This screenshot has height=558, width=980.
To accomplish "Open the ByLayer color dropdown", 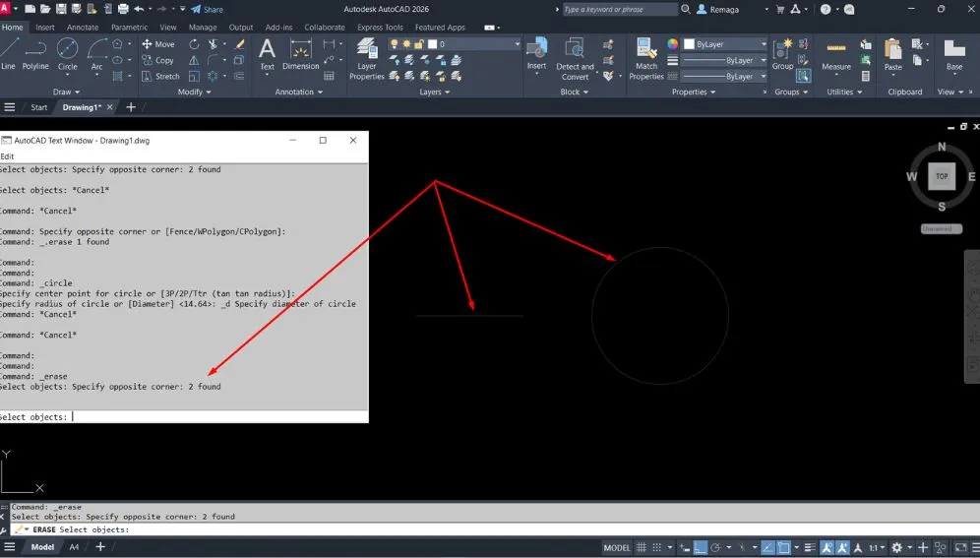I will coord(729,44).
